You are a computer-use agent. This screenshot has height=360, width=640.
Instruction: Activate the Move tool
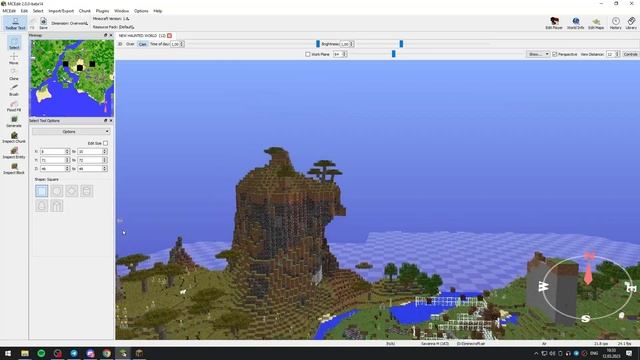coord(14,58)
